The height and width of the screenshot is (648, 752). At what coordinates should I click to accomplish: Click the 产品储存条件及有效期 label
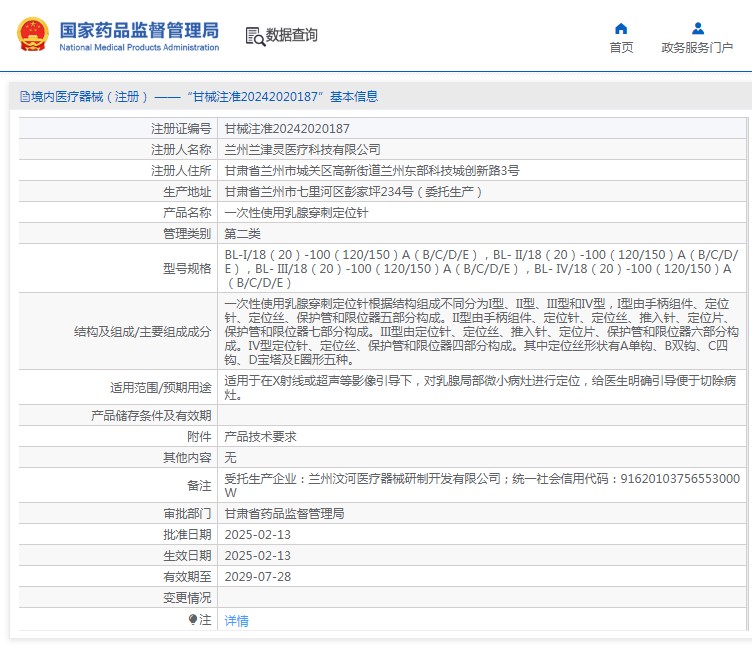point(151,415)
